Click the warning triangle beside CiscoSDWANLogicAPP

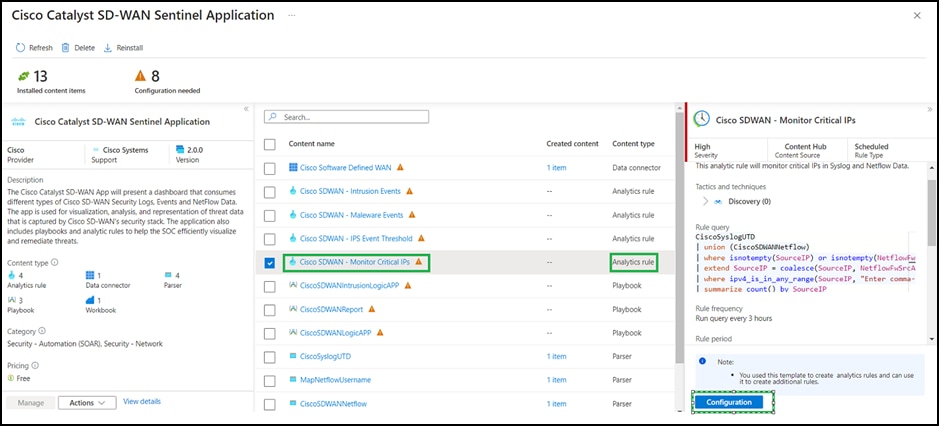point(380,333)
